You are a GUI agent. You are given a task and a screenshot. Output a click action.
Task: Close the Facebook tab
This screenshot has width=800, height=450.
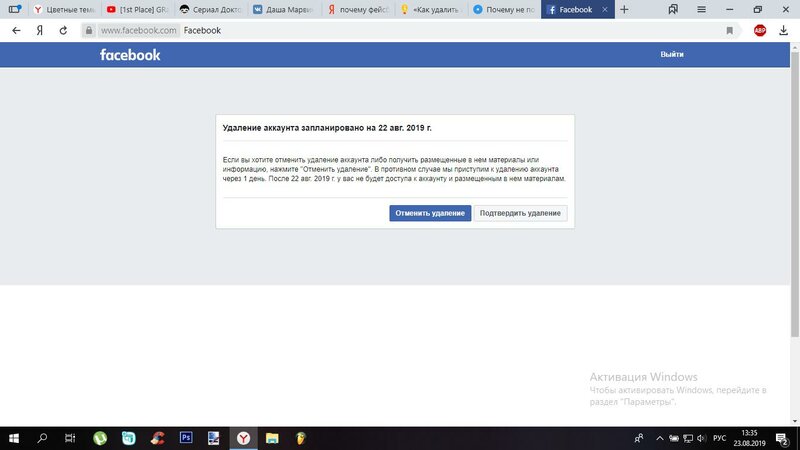pyautogui.click(x=605, y=9)
